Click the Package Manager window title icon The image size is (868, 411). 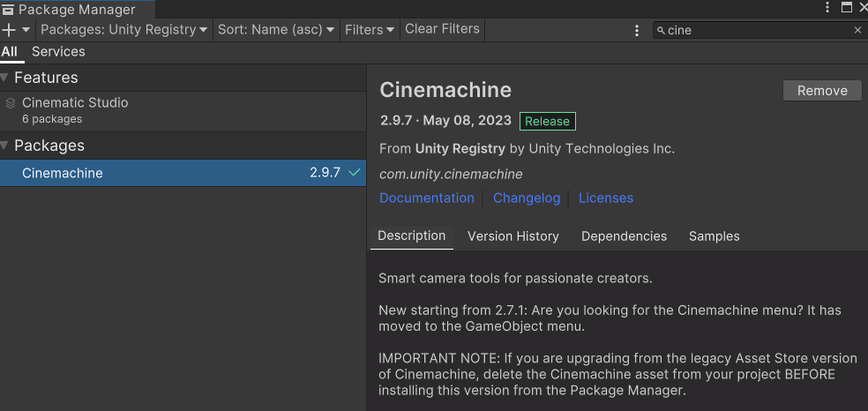8,10
